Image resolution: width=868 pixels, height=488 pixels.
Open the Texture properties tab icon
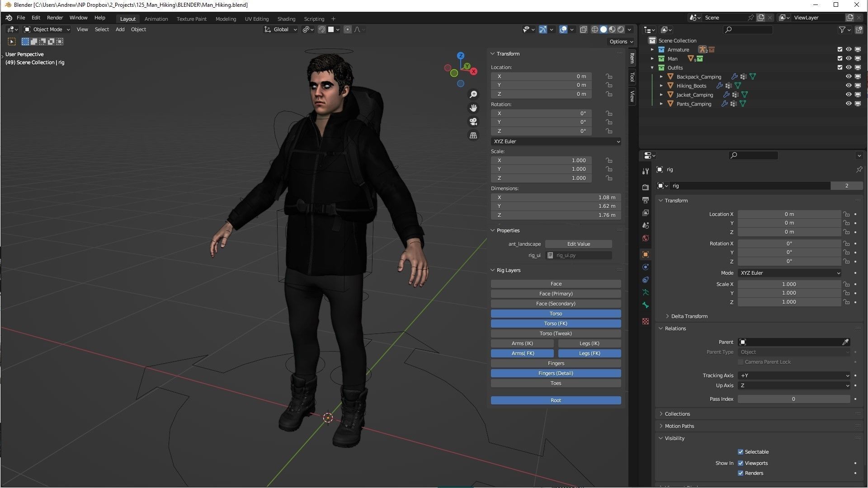646,321
